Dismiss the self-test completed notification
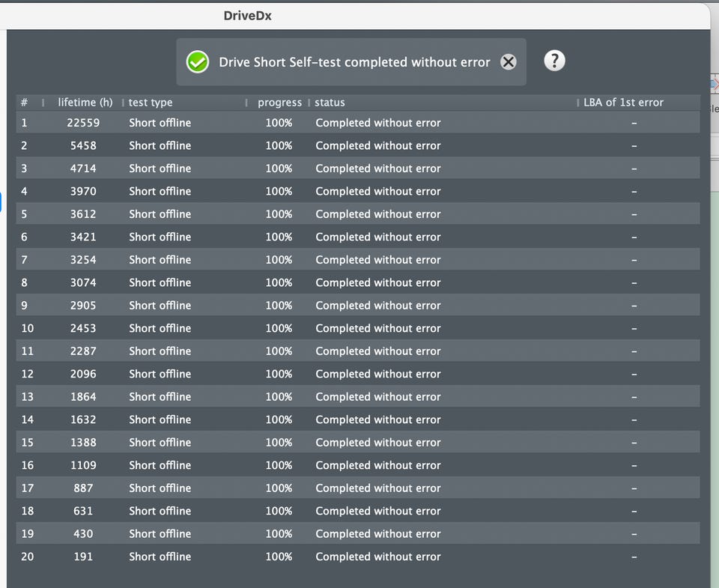The image size is (719, 588). (x=508, y=62)
